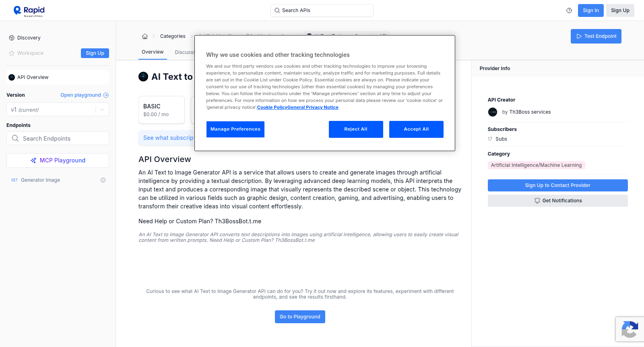Click the Search Endpoints magnifier icon
The image size is (644, 347).
15,138
